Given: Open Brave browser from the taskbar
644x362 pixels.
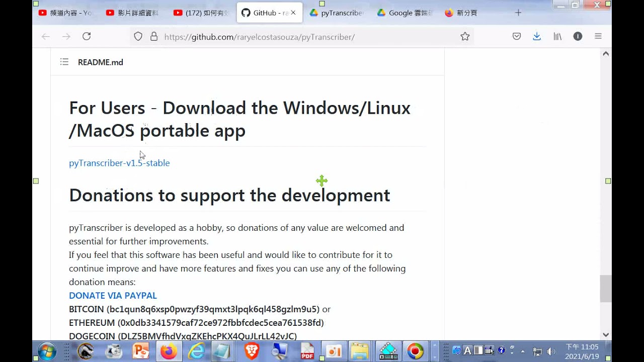Looking at the screenshot, I should [252, 351].
